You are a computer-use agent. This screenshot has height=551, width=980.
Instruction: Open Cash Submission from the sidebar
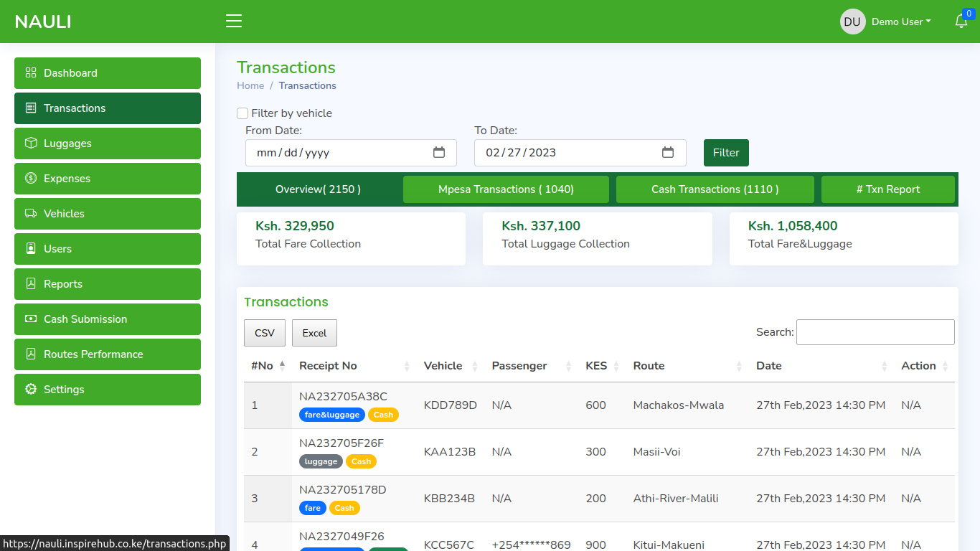(85, 319)
